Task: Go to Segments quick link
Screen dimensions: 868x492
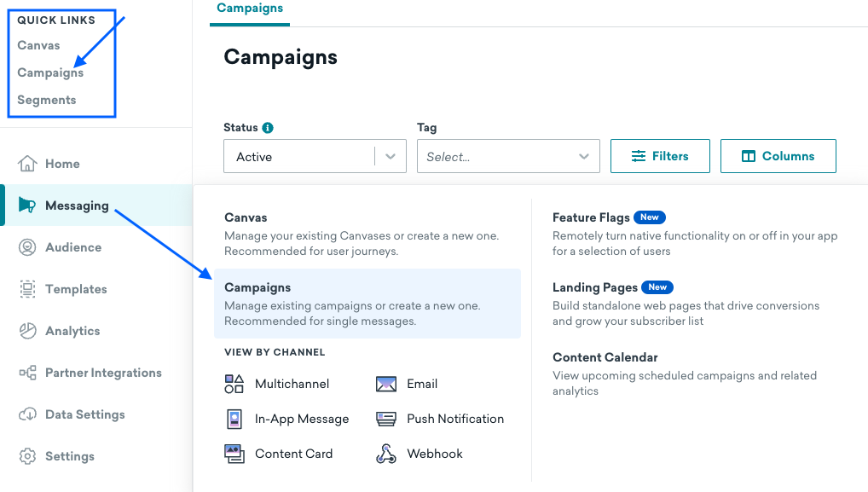Action: [x=47, y=100]
